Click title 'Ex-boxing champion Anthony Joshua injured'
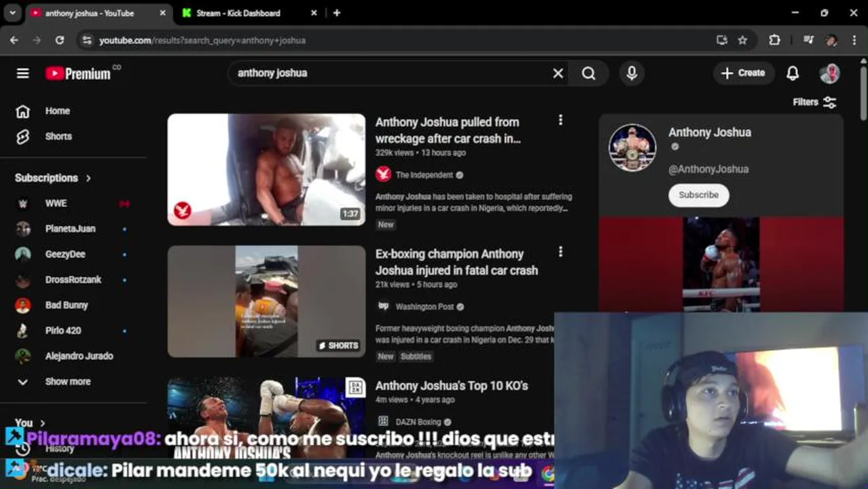The width and height of the screenshot is (868, 489). (x=456, y=262)
